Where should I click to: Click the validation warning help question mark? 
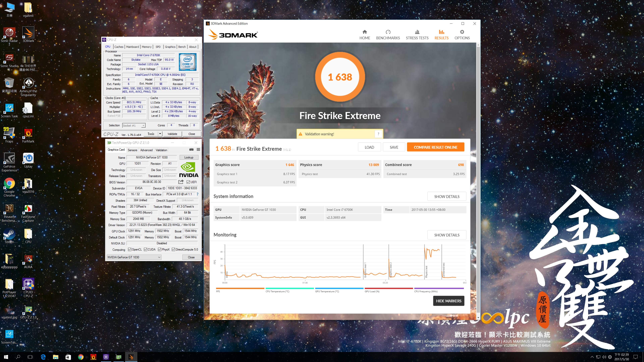(x=378, y=134)
